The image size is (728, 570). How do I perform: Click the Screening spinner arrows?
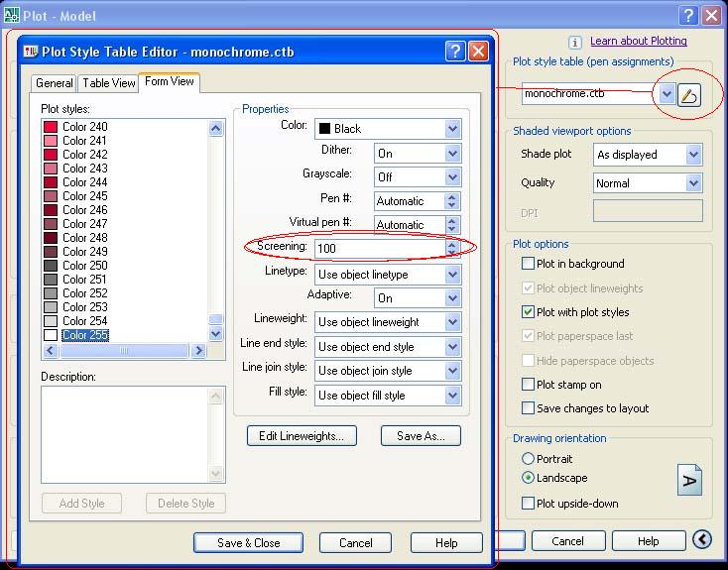click(x=451, y=248)
